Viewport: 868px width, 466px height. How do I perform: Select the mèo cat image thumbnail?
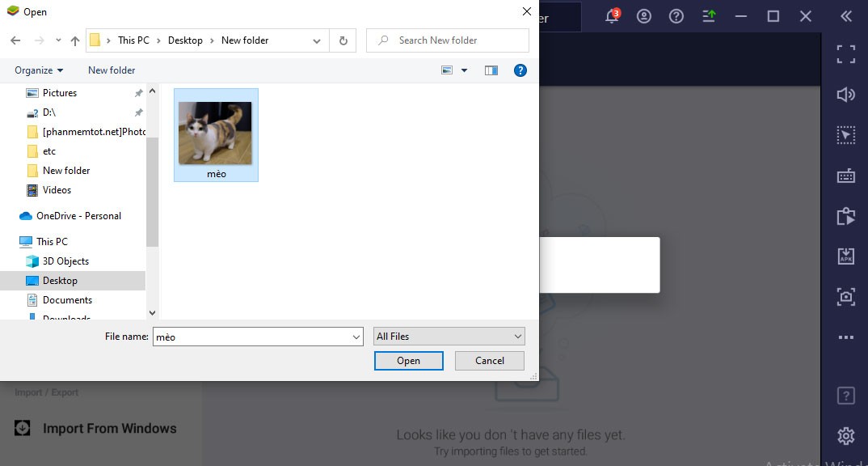click(x=216, y=133)
